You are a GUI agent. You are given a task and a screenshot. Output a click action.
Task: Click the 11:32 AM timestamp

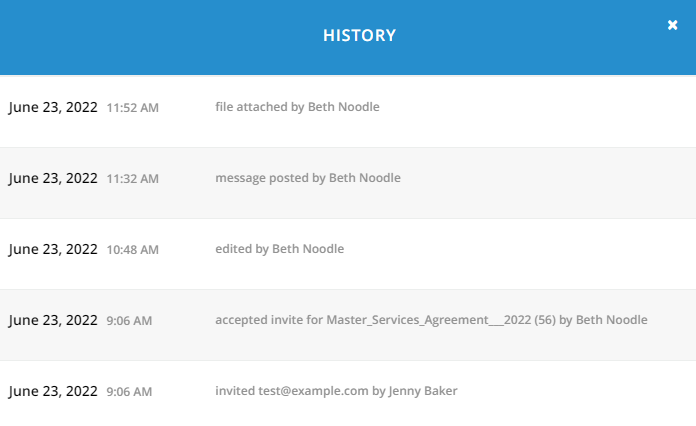pos(132,178)
